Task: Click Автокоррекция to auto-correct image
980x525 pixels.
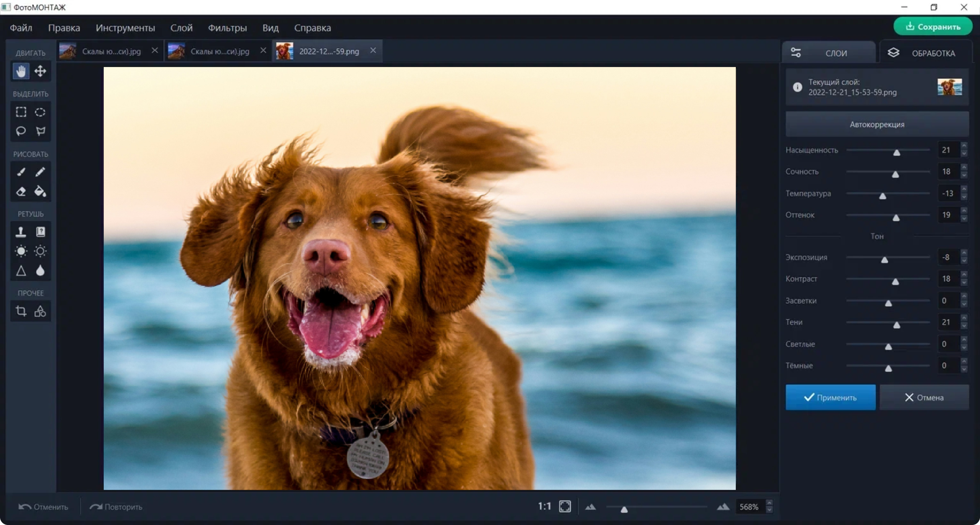Action: pyautogui.click(x=876, y=124)
